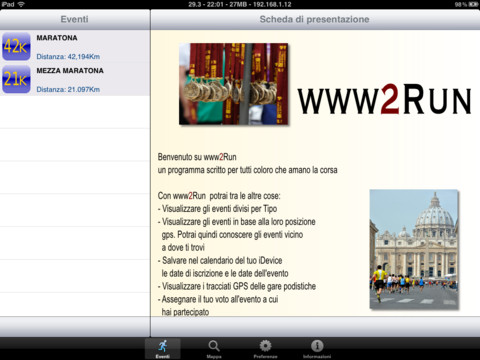Tap the WWW2RUN logo
The width and height of the screenshot is (480, 360).
pyautogui.click(x=384, y=100)
